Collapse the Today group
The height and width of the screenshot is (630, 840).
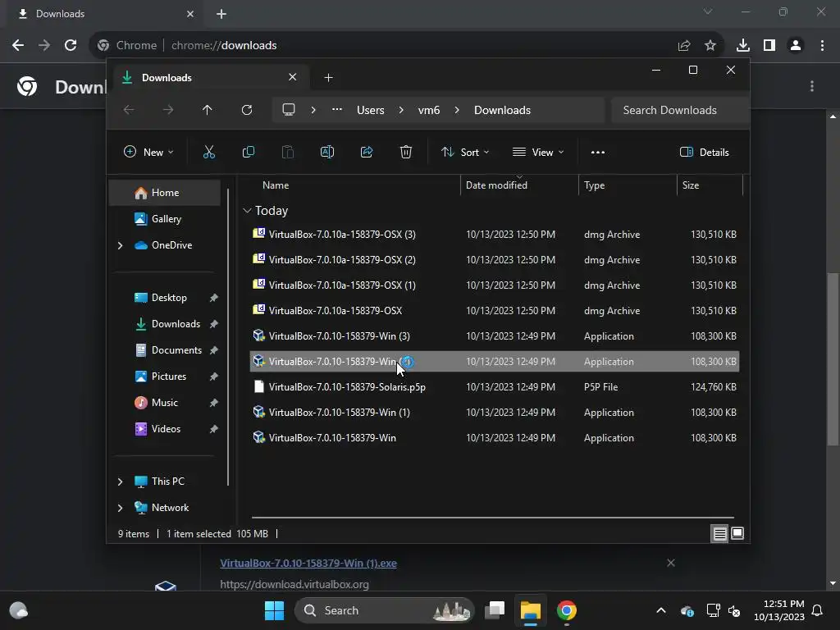247,211
